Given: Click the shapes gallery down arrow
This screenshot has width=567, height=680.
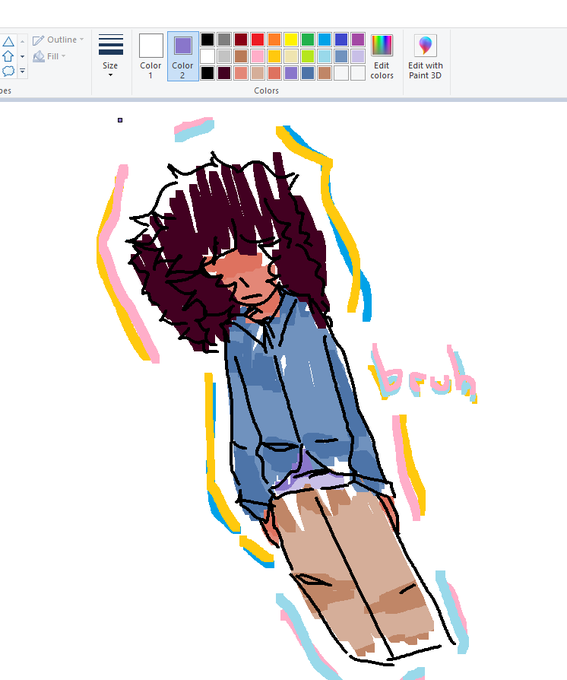Looking at the screenshot, I should click(x=22, y=56).
